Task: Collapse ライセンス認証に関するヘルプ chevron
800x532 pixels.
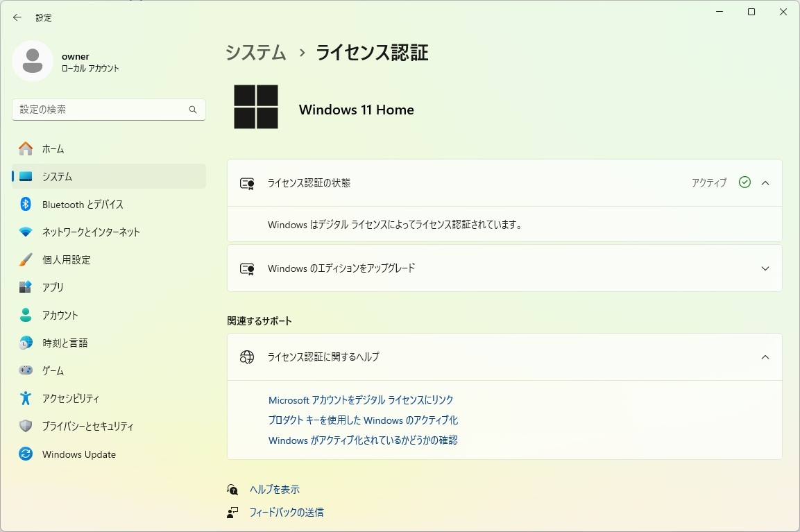Action: point(765,357)
